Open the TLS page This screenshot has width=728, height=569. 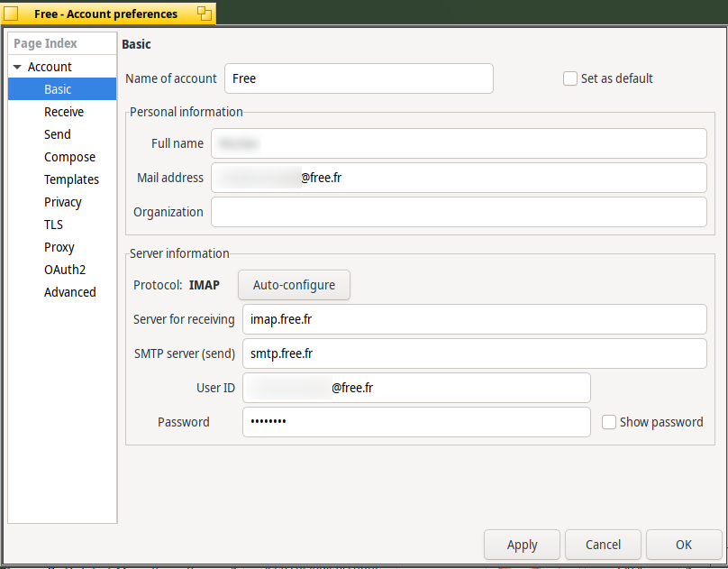(62, 225)
